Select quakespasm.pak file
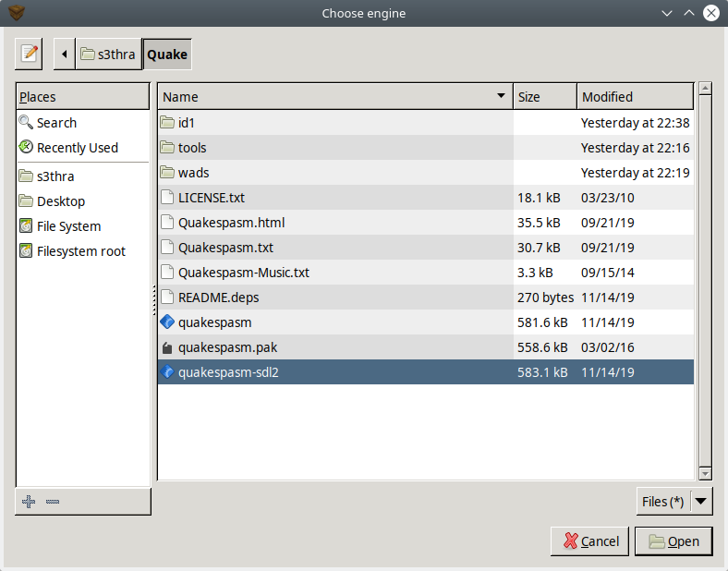This screenshot has width=728, height=571. coord(426,347)
